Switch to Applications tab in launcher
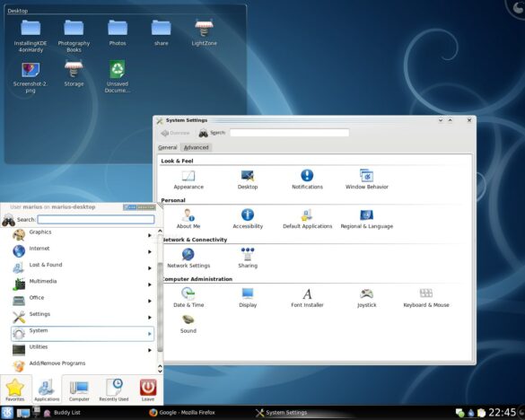 (x=47, y=389)
